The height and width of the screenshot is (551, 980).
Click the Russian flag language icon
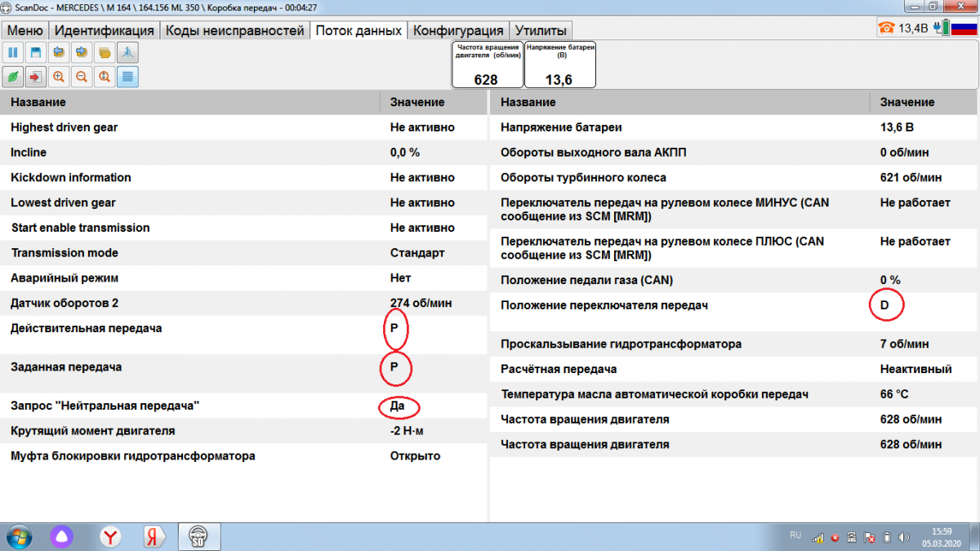[x=964, y=28]
